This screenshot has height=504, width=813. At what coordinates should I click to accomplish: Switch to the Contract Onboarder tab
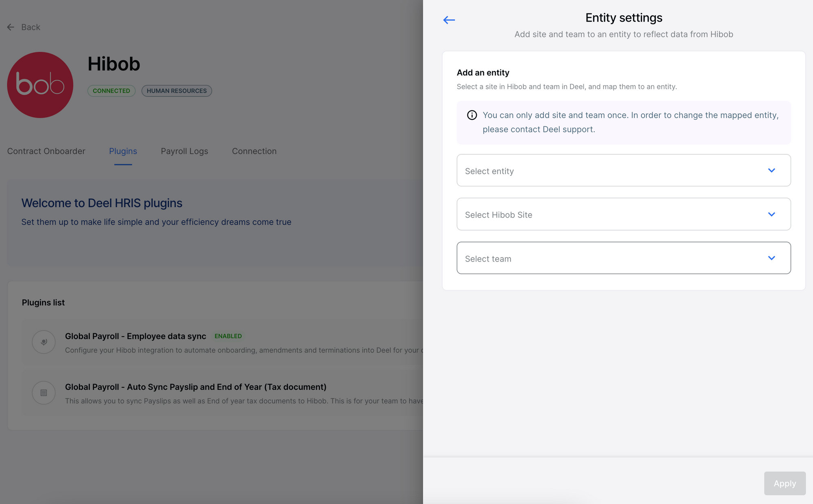pyautogui.click(x=46, y=151)
